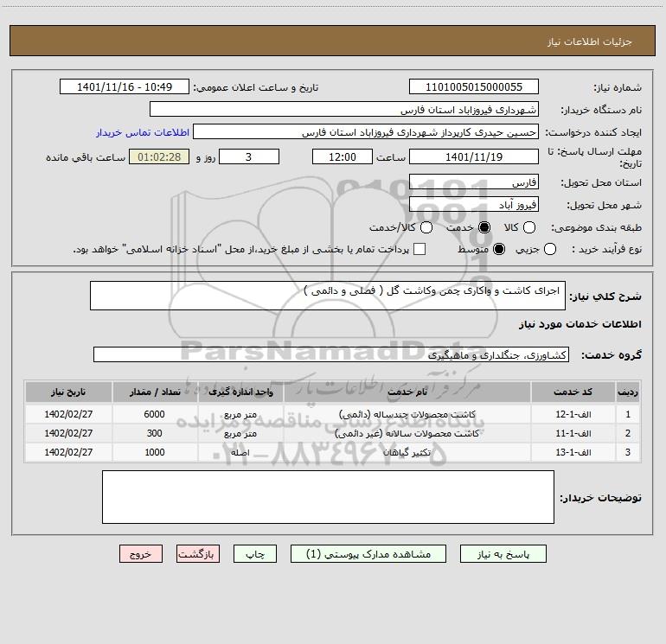Choose the متوسط purchase type option

(x=499, y=249)
